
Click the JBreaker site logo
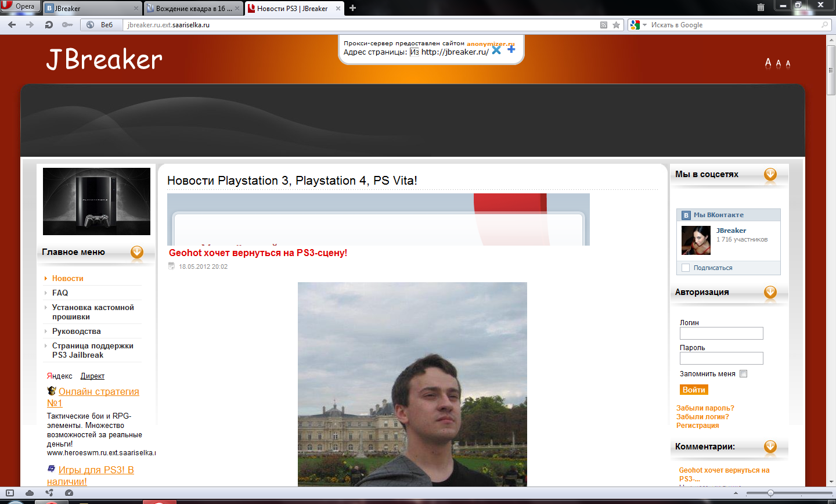tap(105, 60)
